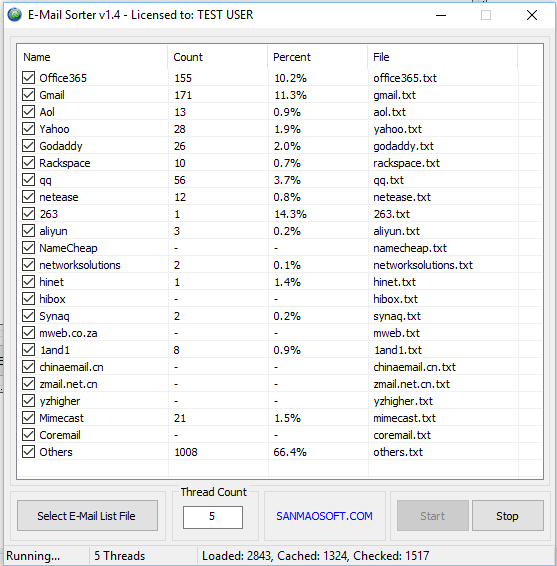The image size is (557, 566).
Task: Select the rackspace.txt file cell
Action: click(406, 163)
